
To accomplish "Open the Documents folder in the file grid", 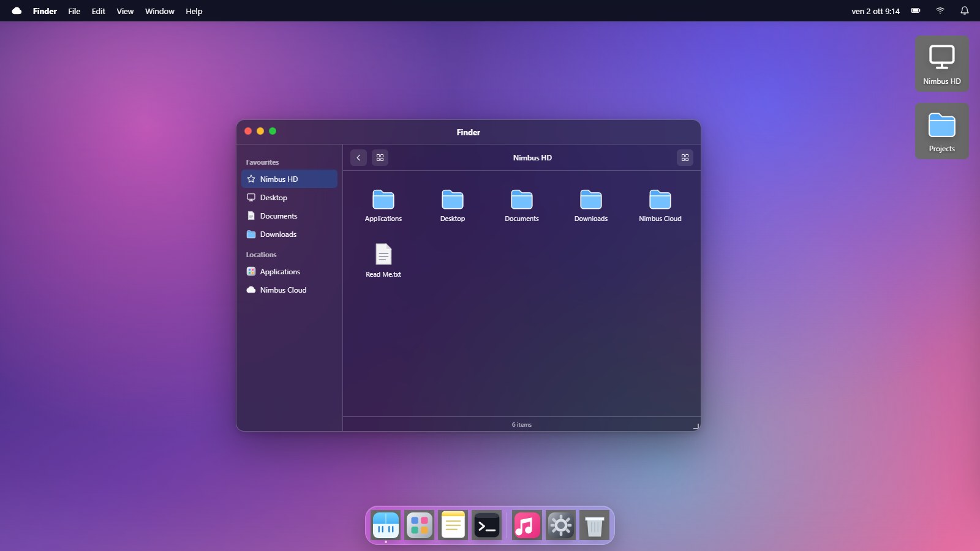I will 522,206.
